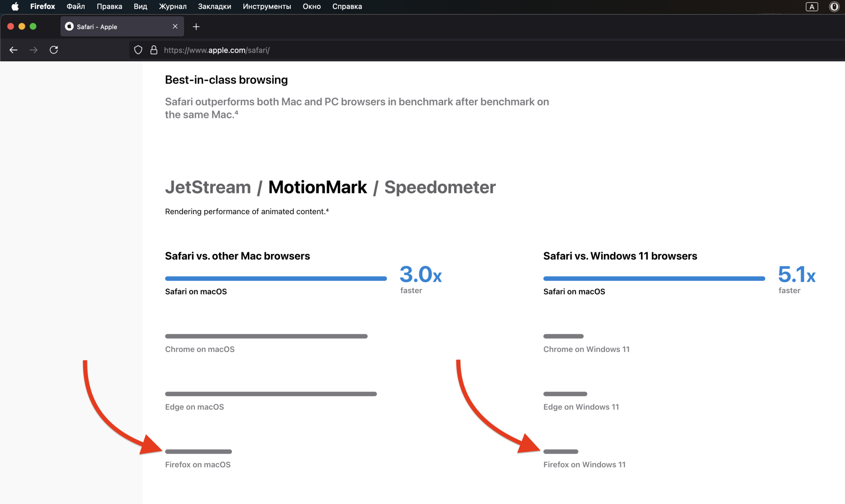
Task: Open the Вид menu
Action: (140, 6)
